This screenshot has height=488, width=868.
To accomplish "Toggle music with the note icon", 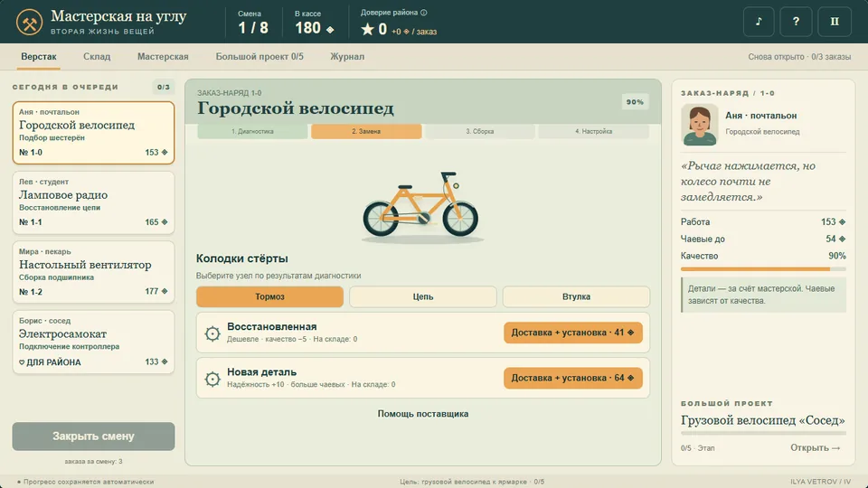I will (x=759, y=22).
